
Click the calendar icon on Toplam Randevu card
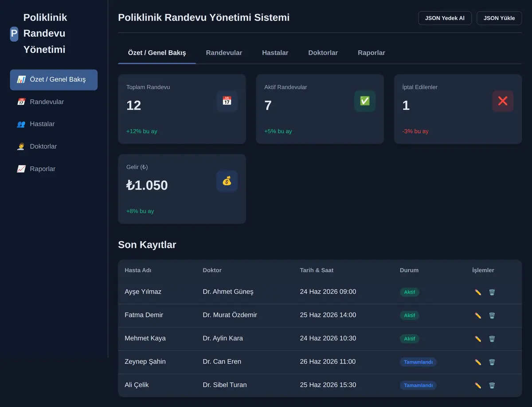pyautogui.click(x=227, y=101)
